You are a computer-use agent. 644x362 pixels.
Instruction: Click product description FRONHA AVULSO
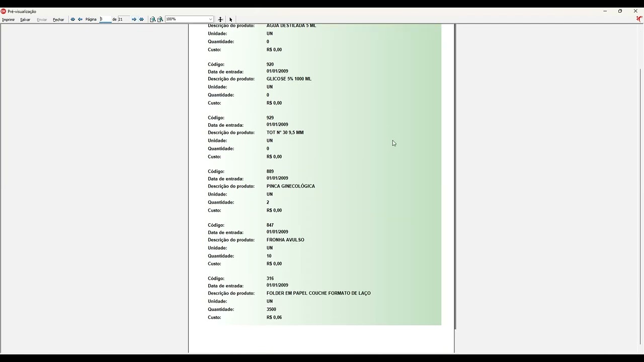pos(285,240)
